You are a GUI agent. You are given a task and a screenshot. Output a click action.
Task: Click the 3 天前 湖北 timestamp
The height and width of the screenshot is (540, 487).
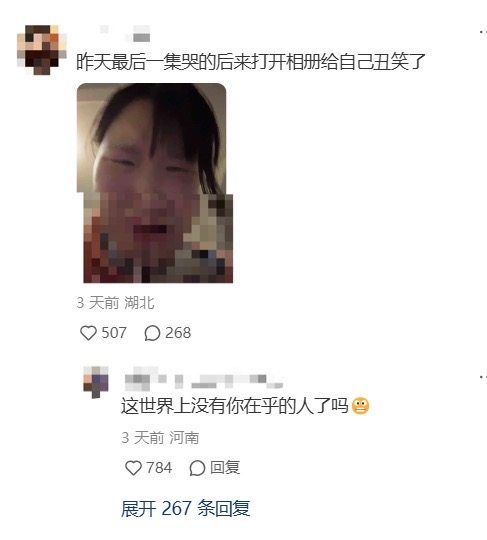[x=115, y=303]
